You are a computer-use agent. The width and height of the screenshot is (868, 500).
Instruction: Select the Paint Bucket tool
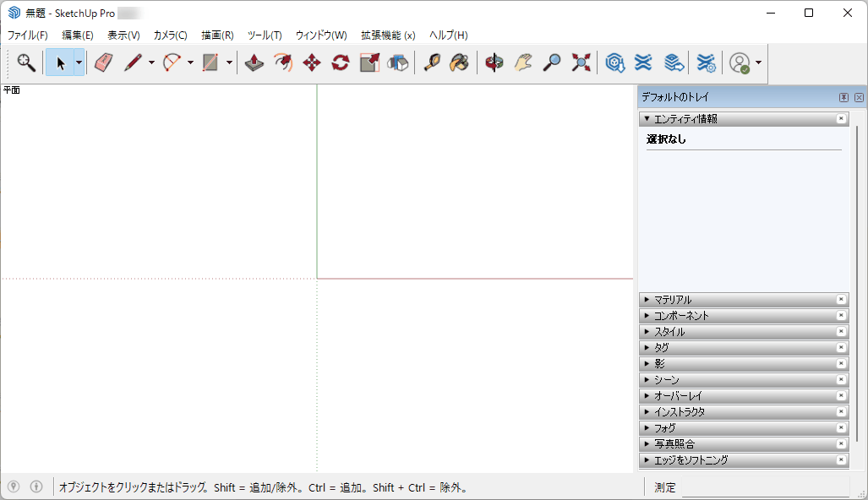tap(459, 62)
